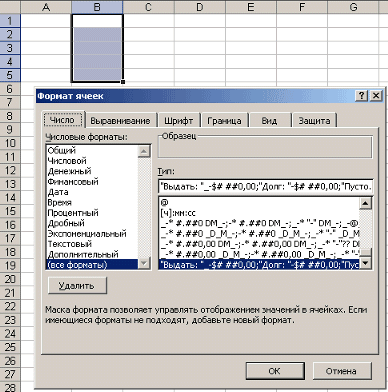Select row 10 header
The image size is (388, 392).
click(x=10, y=143)
